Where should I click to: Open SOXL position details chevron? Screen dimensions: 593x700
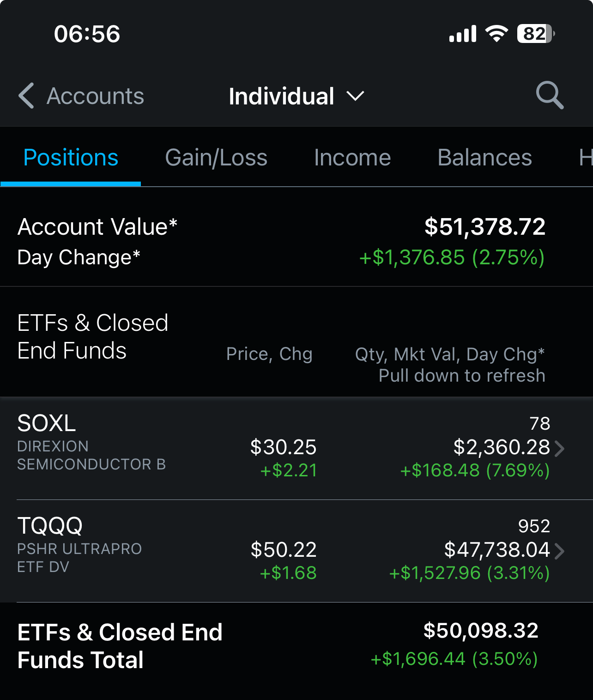(559, 448)
